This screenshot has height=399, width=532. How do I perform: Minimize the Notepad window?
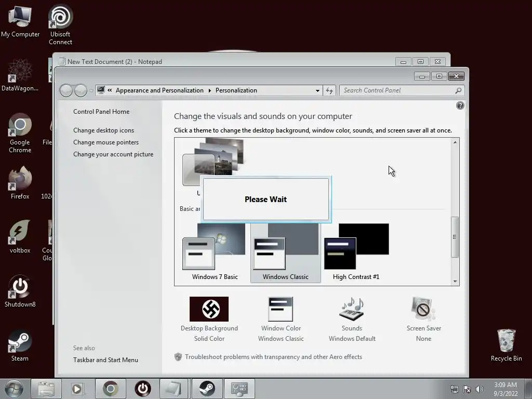(x=403, y=61)
